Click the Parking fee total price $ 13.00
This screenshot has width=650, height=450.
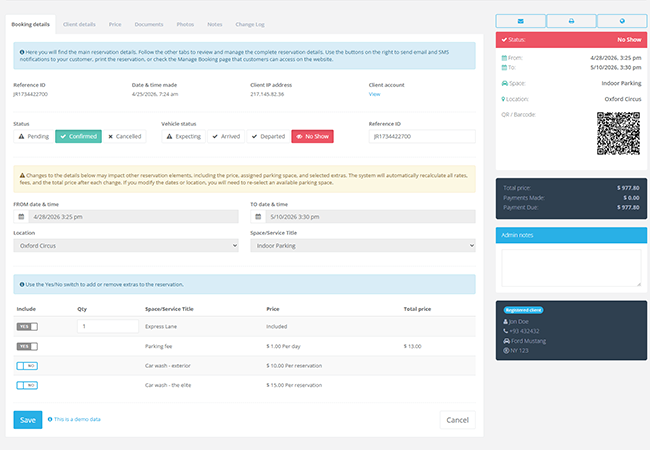click(x=412, y=346)
